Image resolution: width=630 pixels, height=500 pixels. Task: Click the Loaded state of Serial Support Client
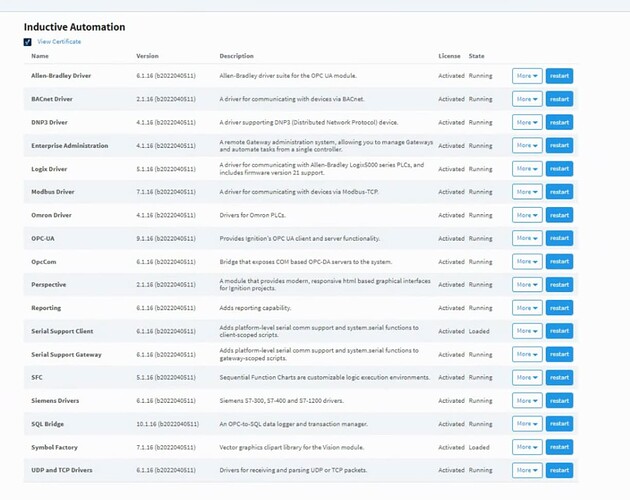point(479,331)
